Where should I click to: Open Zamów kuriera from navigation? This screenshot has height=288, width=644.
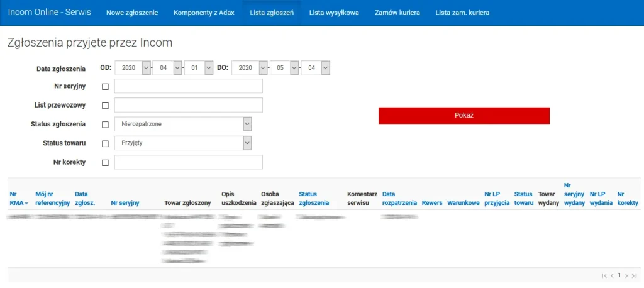click(397, 13)
